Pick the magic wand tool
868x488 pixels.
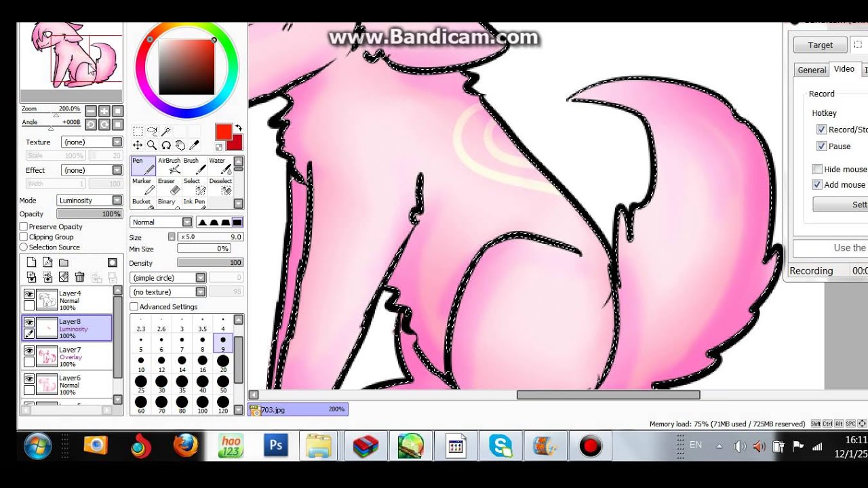pyautogui.click(x=166, y=131)
